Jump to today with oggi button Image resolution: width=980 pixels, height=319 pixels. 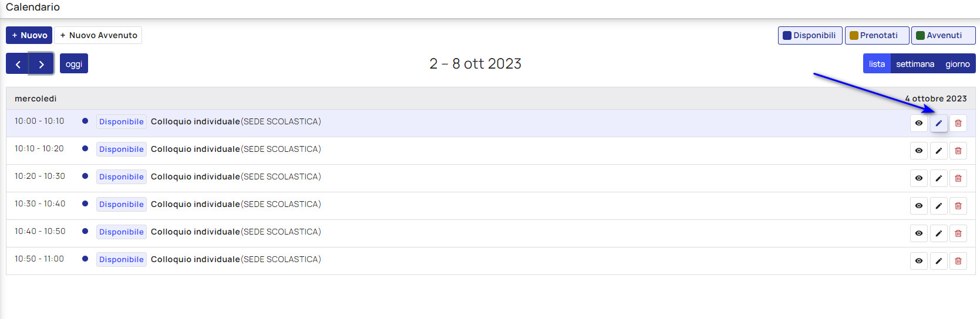tap(74, 63)
